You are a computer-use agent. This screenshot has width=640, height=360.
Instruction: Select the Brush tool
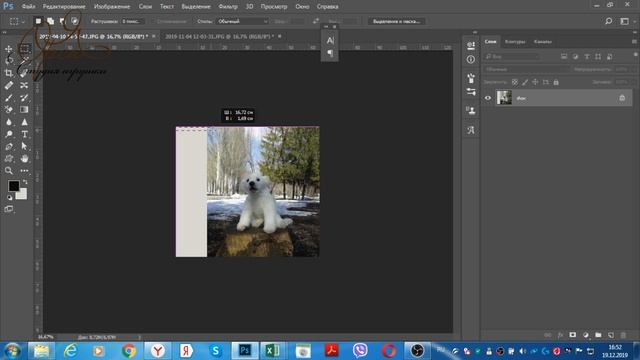point(9,98)
